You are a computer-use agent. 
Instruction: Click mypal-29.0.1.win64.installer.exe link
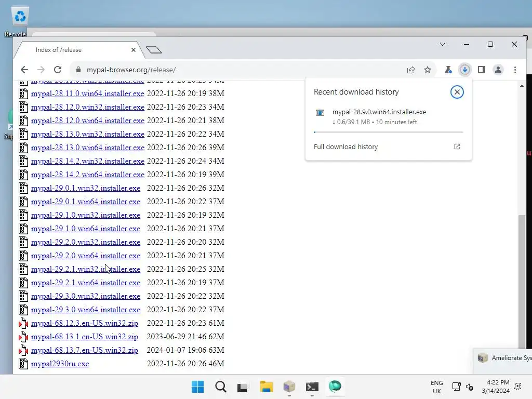(86, 202)
